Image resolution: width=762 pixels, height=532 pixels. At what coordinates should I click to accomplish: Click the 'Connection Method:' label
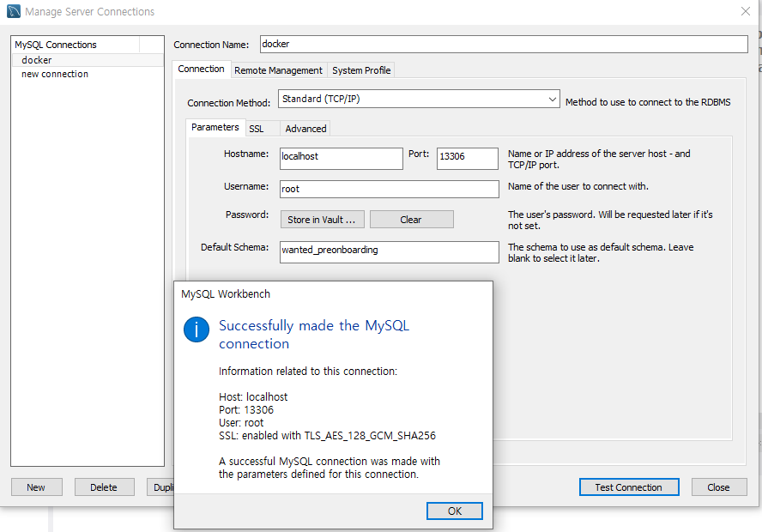[x=229, y=103]
